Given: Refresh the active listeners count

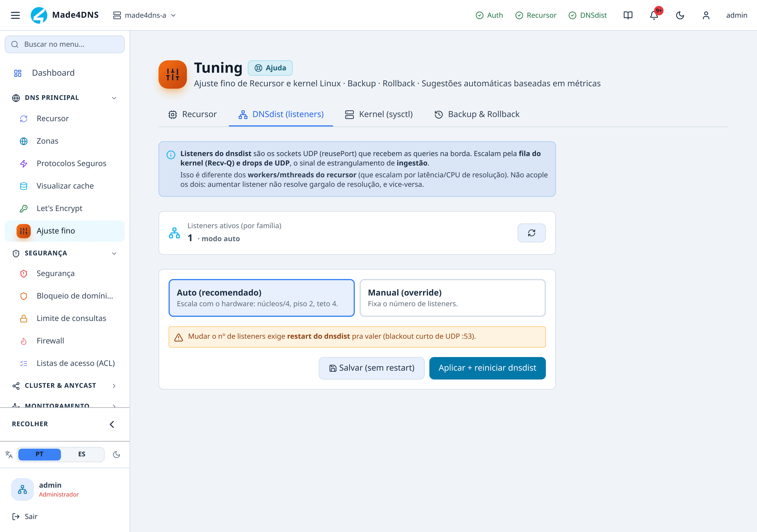Looking at the screenshot, I should tap(531, 233).
